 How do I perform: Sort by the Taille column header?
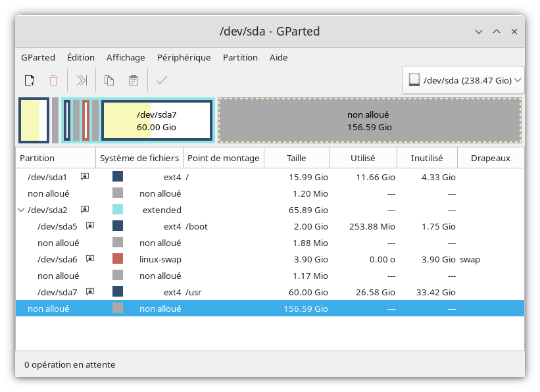(x=297, y=158)
